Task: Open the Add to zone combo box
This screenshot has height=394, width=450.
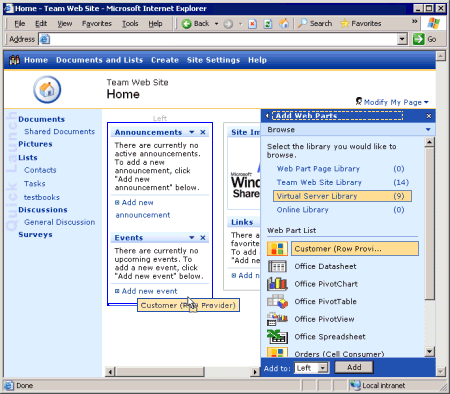Action: (x=311, y=368)
